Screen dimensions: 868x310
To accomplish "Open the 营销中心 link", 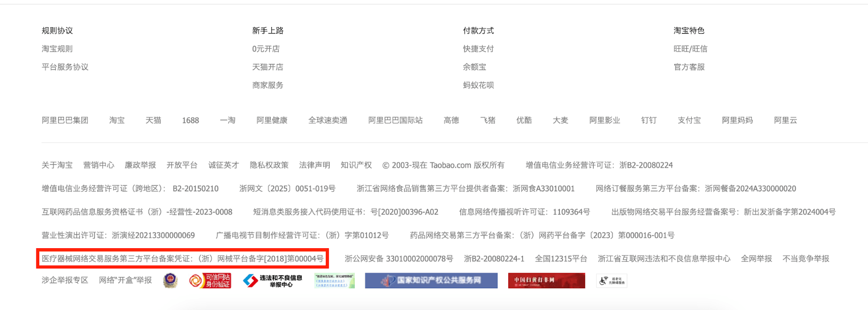I will click(99, 165).
